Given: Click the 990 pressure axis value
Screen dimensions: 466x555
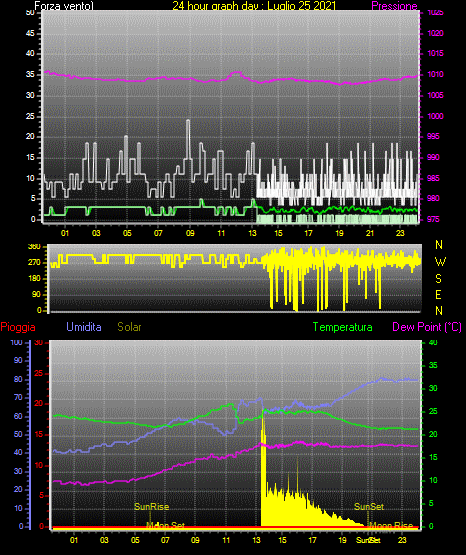Looking at the screenshot, I should click(433, 157).
